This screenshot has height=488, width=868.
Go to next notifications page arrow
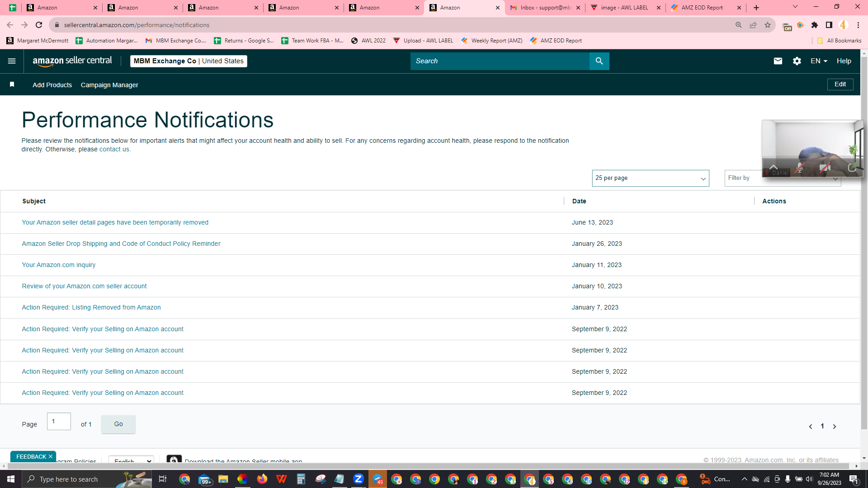835,427
